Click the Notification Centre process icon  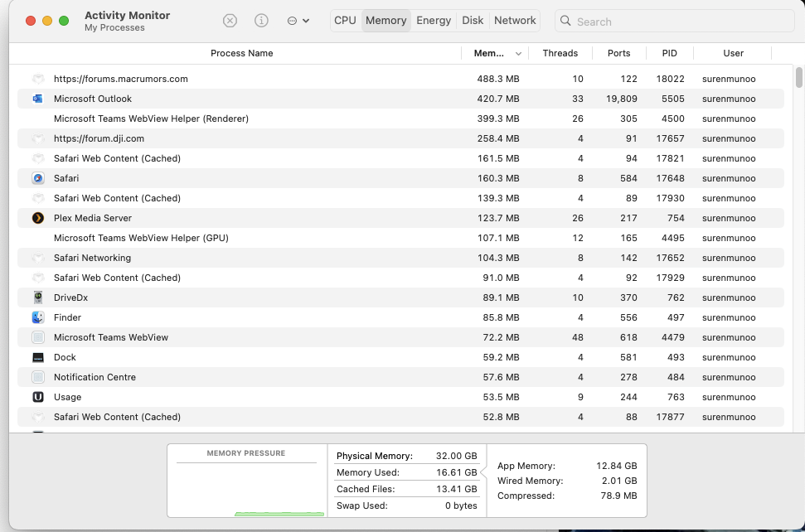(x=37, y=377)
